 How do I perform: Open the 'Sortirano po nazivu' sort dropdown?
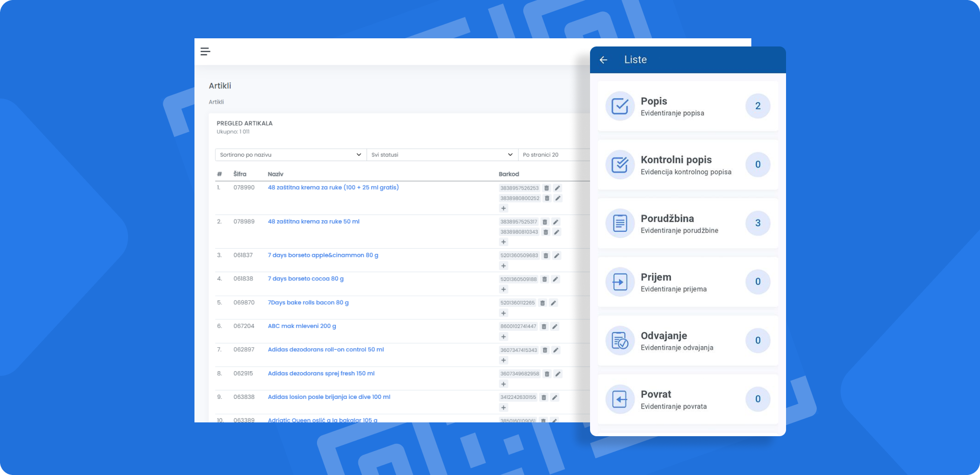(290, 155)
